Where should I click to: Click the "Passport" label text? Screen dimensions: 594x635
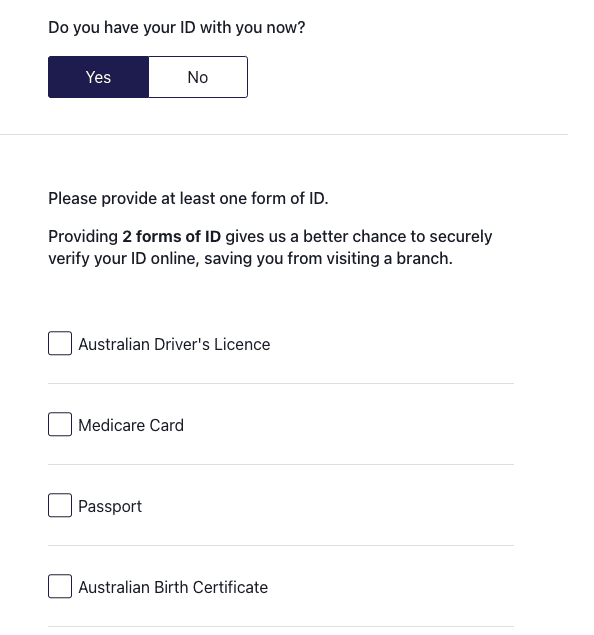(110, 507)
